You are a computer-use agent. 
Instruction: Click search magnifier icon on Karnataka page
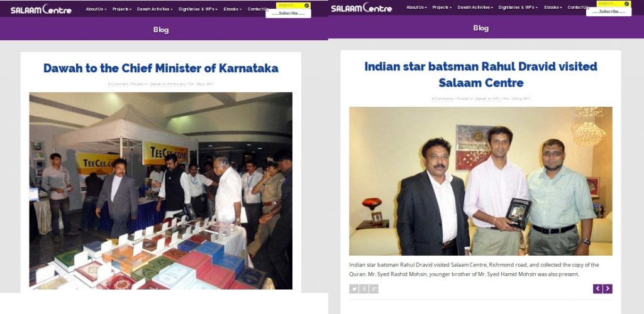307,5
